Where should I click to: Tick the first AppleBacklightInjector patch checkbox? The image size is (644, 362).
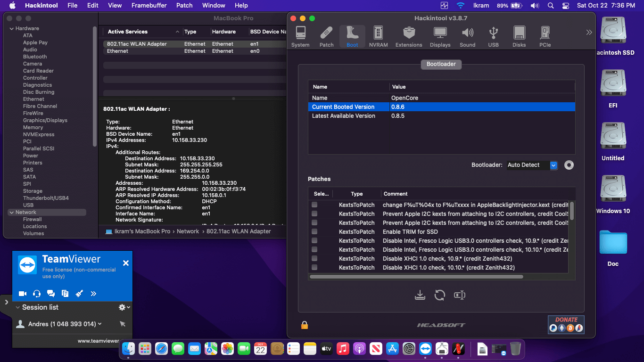[314, 205]
